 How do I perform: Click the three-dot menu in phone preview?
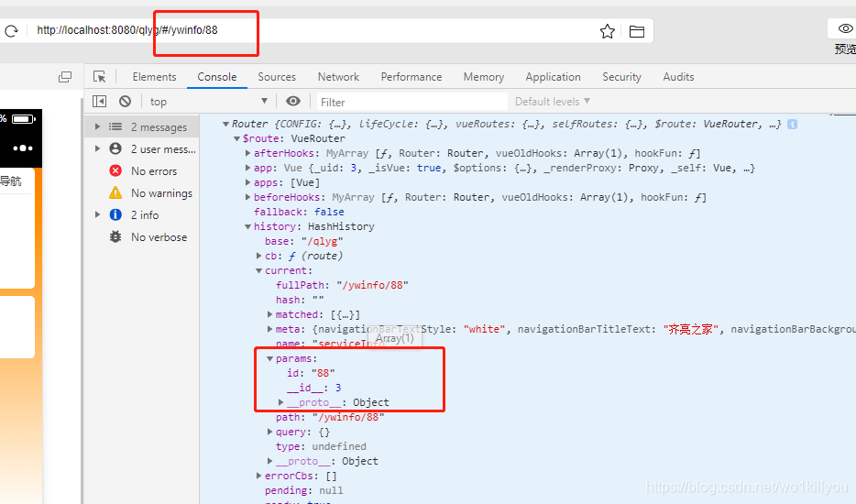[x=22, y=148]
